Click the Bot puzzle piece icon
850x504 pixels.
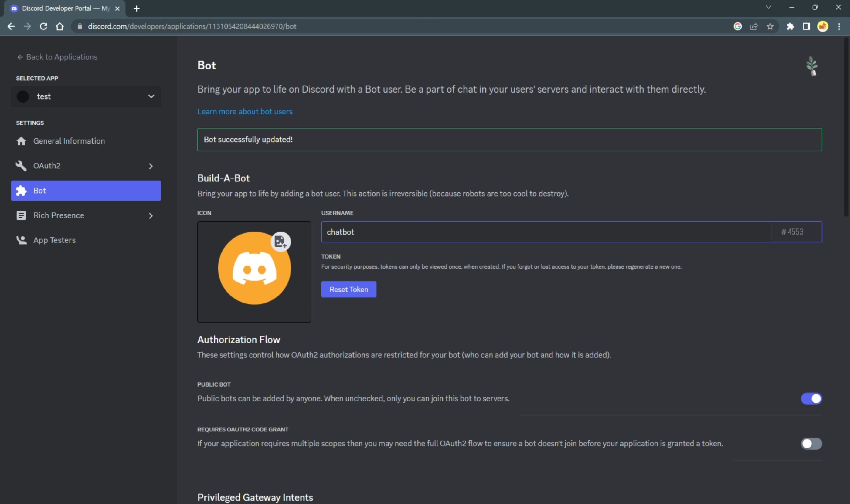coord(21,191)
